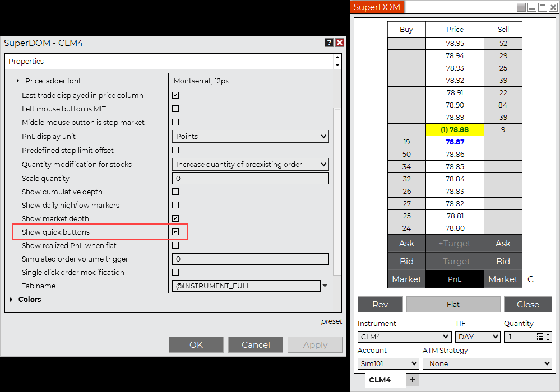Click the buy cell showing 50 at 78.86
560x392 pixels.
point(406,154)
